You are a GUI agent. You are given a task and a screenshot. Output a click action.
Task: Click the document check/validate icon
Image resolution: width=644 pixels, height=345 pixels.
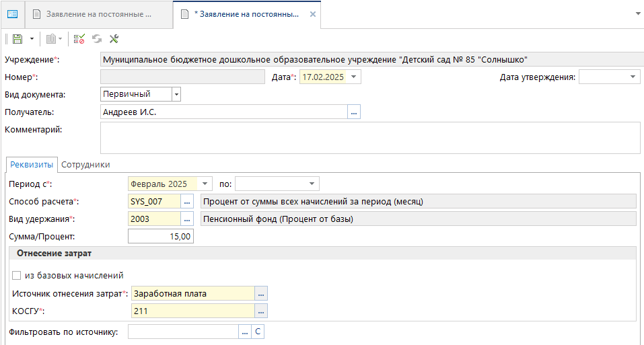pyautogui.click(x=79, y=40)
